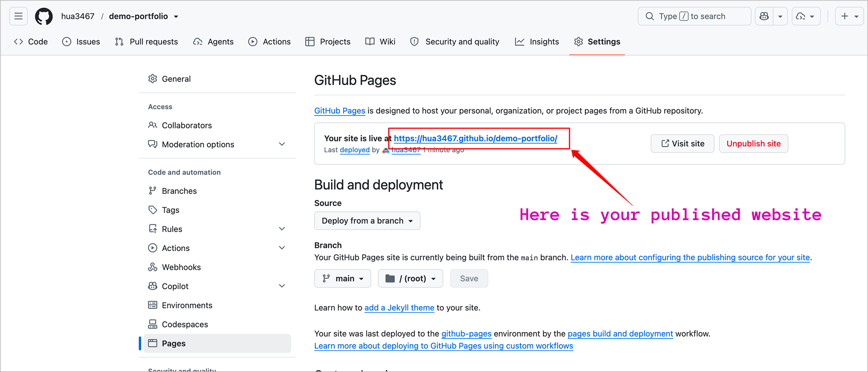Open the Projects tab
Viewport: 868px width, 372px height.
[x=328, y=42]
